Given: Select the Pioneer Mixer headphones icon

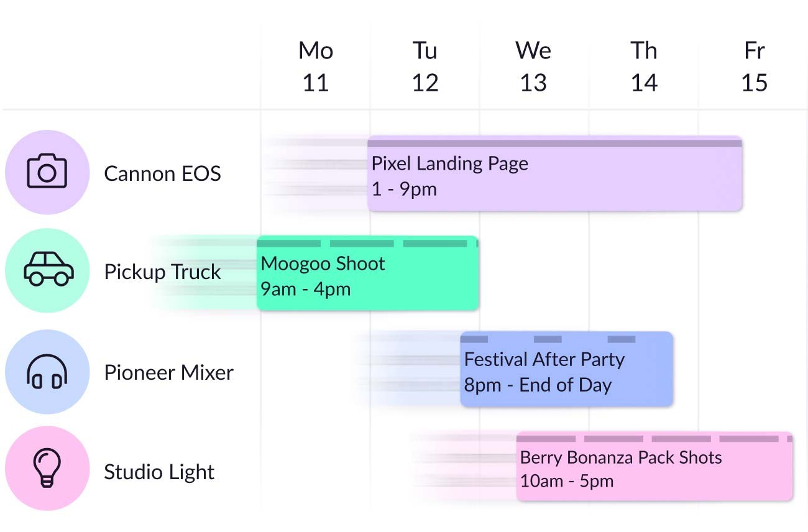Looking at the screenshot, I should tap(48, 371).
